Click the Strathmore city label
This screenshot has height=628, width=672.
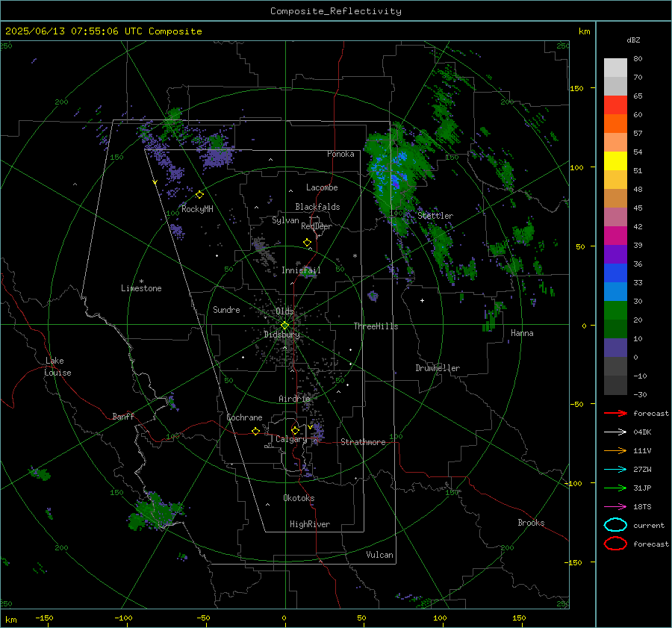363,442
